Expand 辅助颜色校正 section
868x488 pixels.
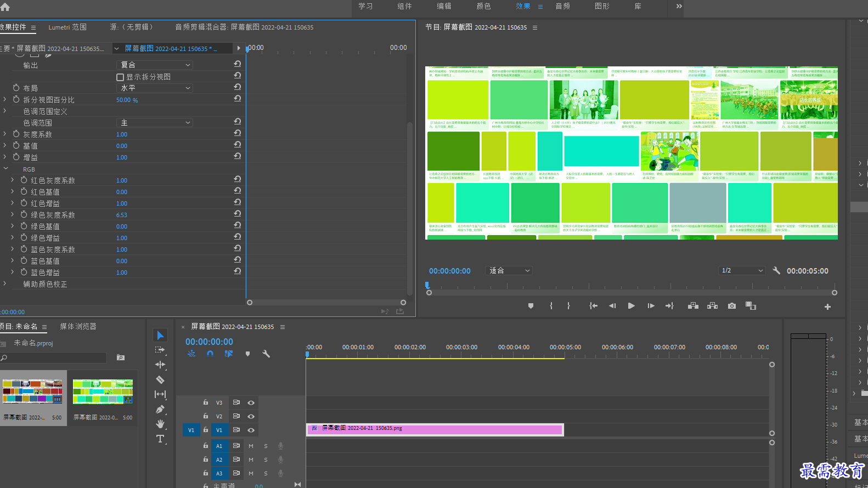pos(5,283)
